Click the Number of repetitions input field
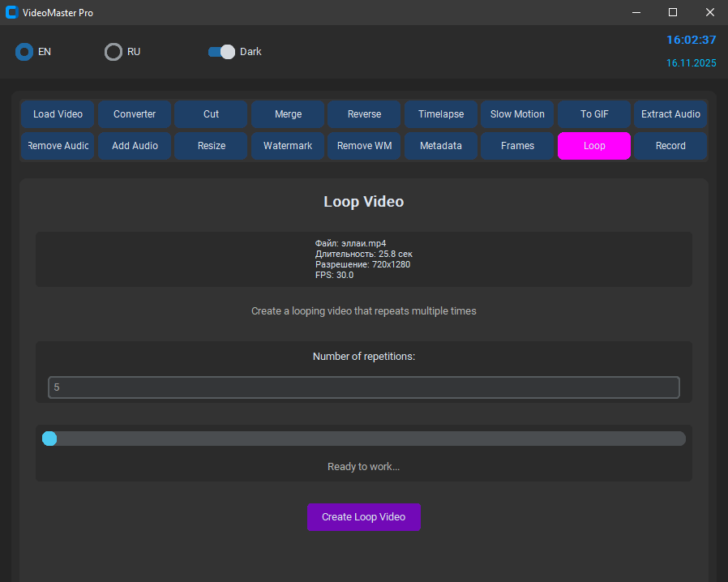The height and width of the screenshot is (582, 728). click(x=363, y=387)
